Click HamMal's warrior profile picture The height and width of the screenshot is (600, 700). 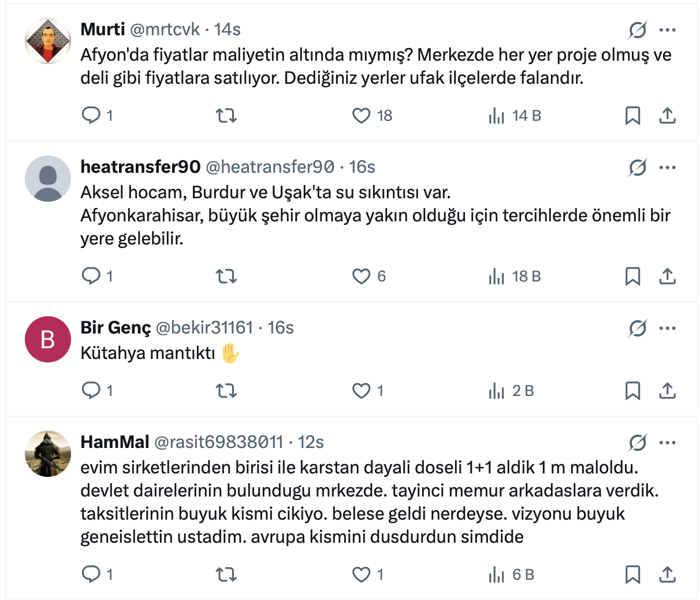coord(48,454)
